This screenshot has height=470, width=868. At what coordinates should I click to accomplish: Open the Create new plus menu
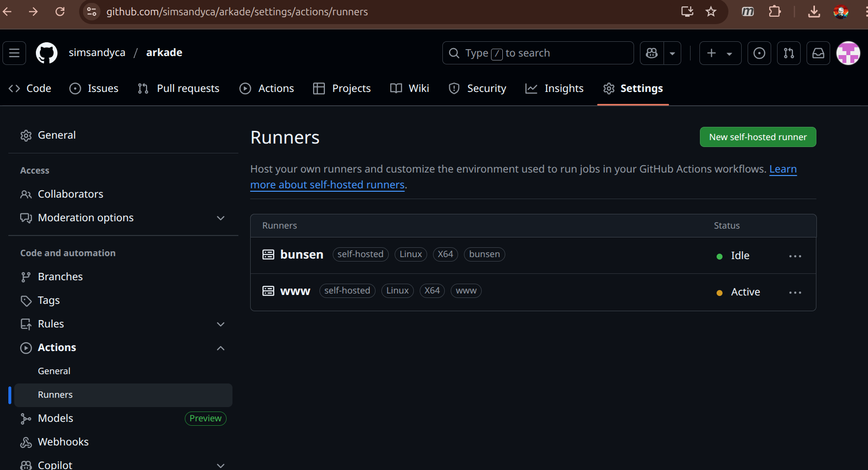click(x=720, y=53)
